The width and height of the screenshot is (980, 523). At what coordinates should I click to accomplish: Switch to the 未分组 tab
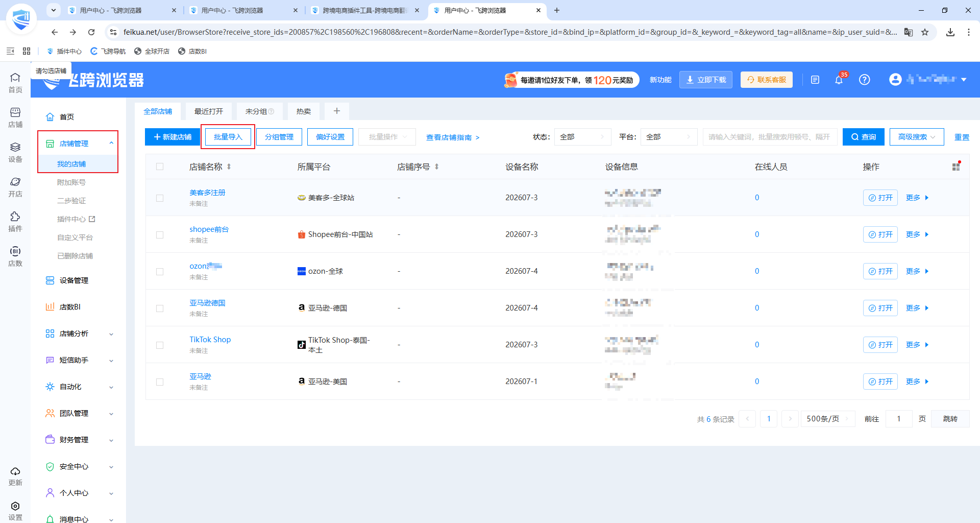(260, 111)
